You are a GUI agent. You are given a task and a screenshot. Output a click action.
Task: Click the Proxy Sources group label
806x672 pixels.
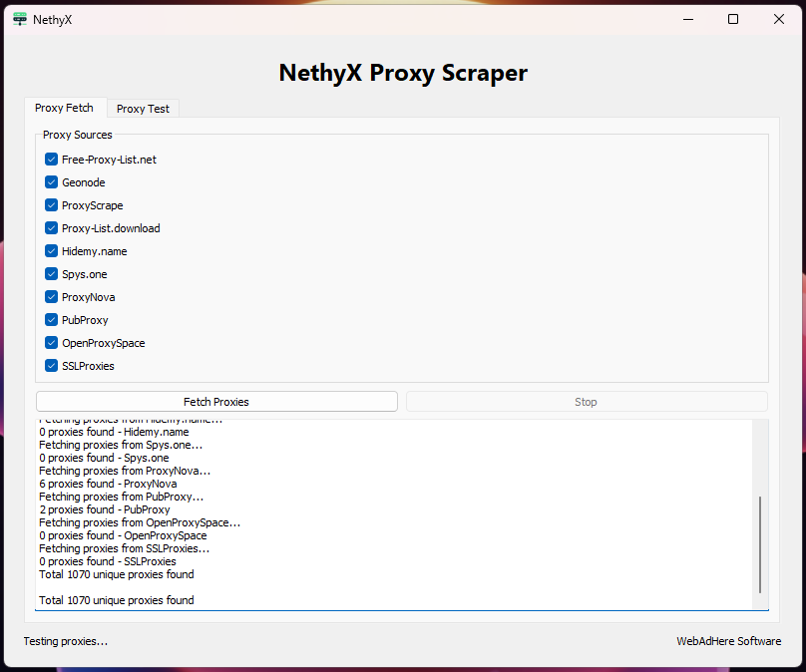click(78, 135)
